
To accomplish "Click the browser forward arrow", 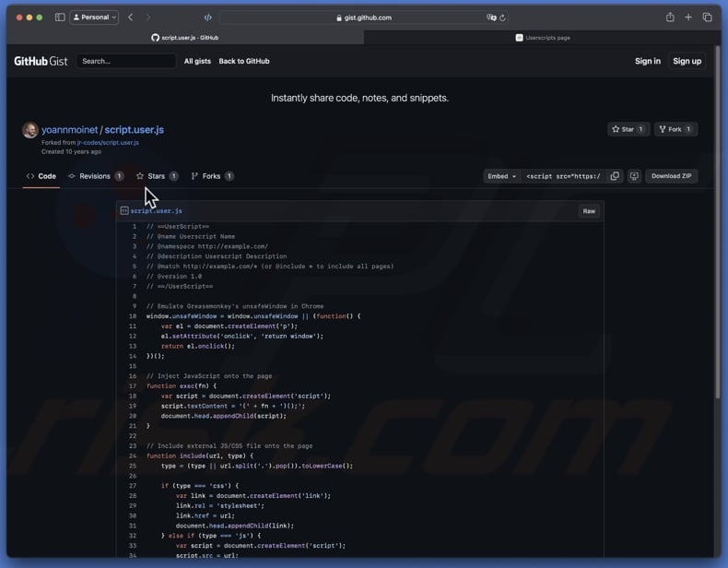I will 148,18.
